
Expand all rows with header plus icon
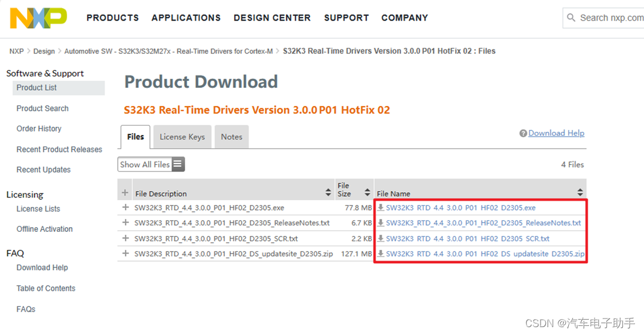[125, 193]
